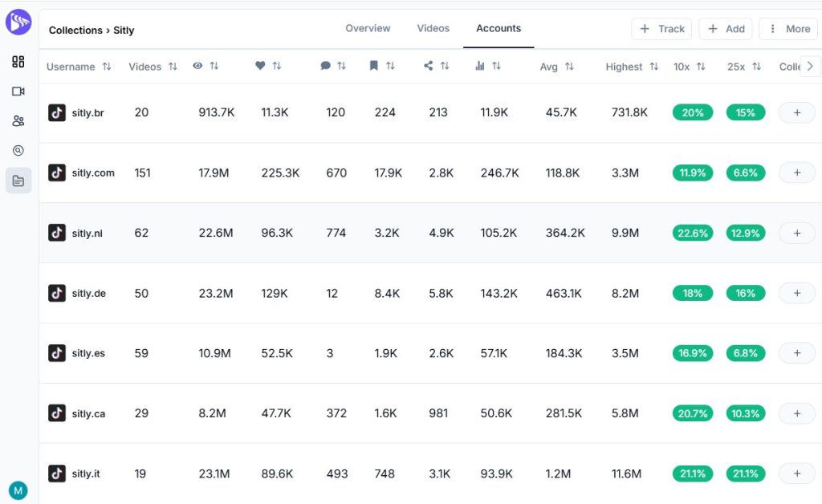Open the accounts people icon in sidebar
The height and width of the screenshot is (504, 822).
coord(18,121)
